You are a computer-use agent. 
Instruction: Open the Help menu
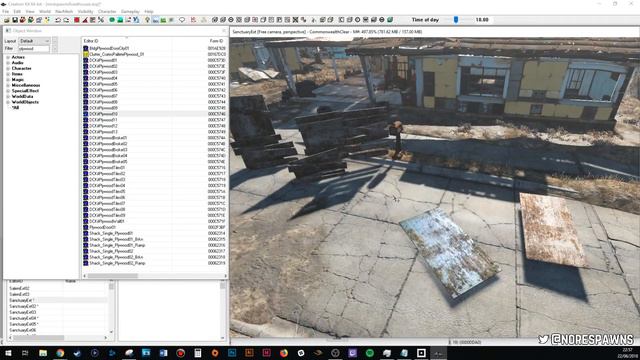coord(149,11)
